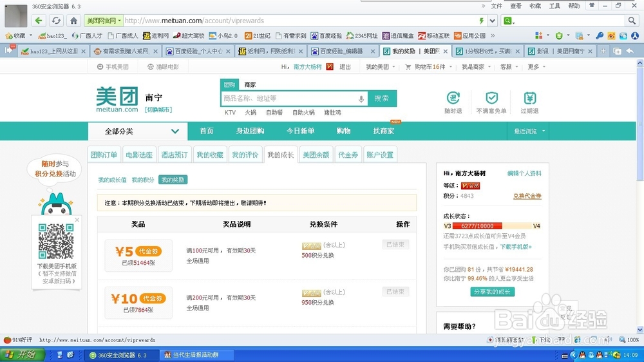Switch to the 美团余额 account tab

coord(316,155)
